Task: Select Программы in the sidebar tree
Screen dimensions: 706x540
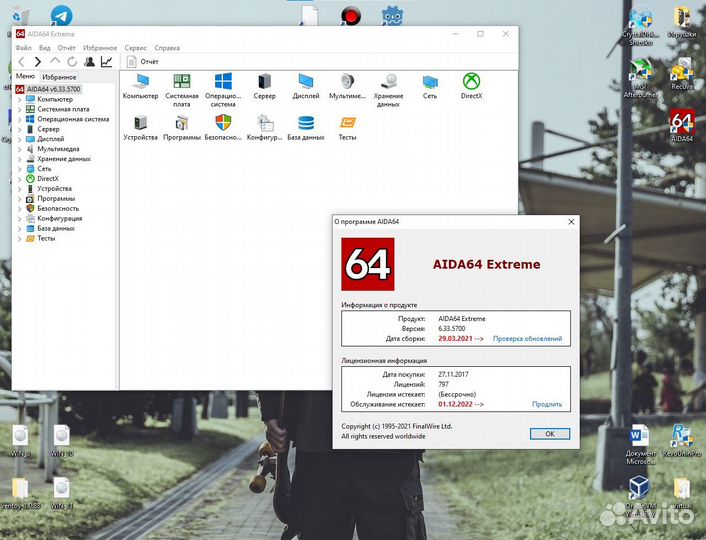Action: (56, 199)
